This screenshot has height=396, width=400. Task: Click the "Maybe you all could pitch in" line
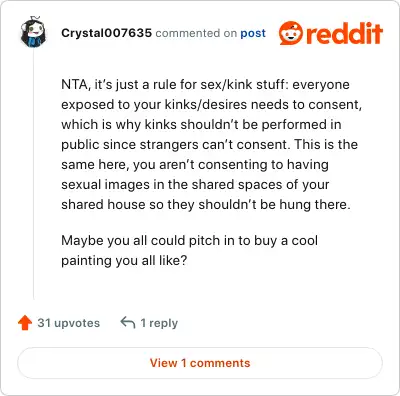[x=189, y=241]
